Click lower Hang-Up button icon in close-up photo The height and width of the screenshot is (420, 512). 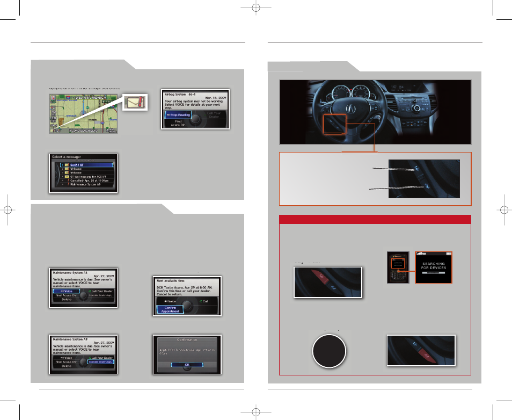pyautogui.click(x=427, y=186)
